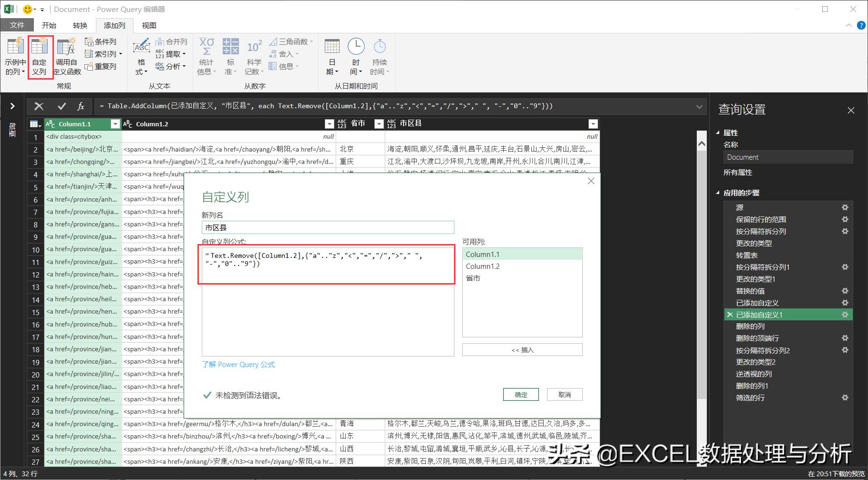Click the 重复列 icon

tap(102, 66)
